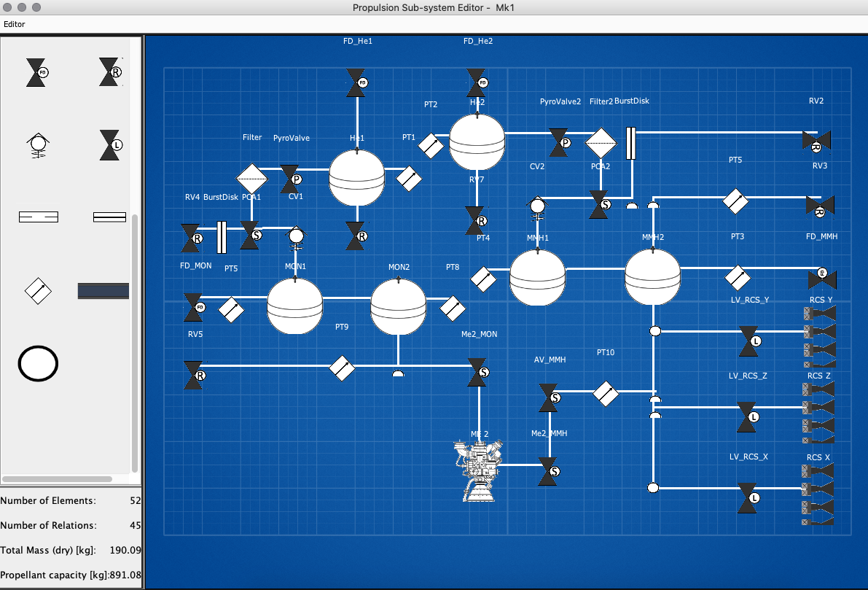Select the RV7 relief valve below He2
The height and width of the screenshot is (590, 868).
(476, 220)
